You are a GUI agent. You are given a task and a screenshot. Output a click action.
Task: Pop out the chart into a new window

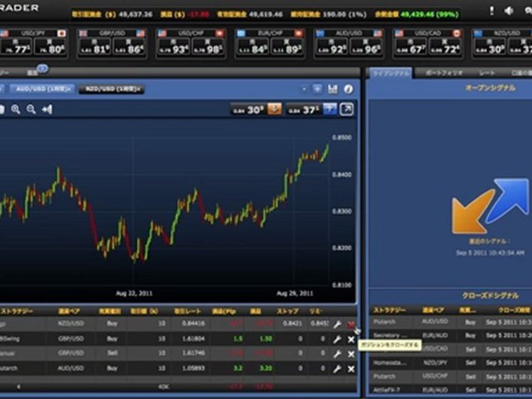point(346,109)
